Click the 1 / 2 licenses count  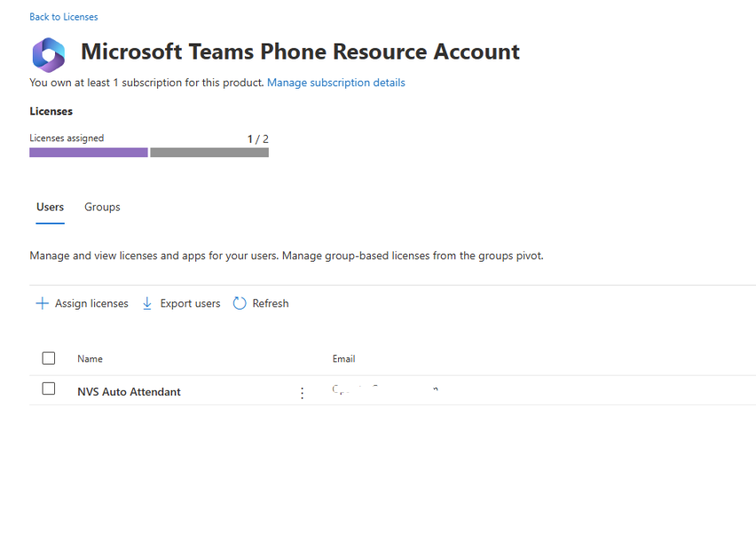(258, 139)
